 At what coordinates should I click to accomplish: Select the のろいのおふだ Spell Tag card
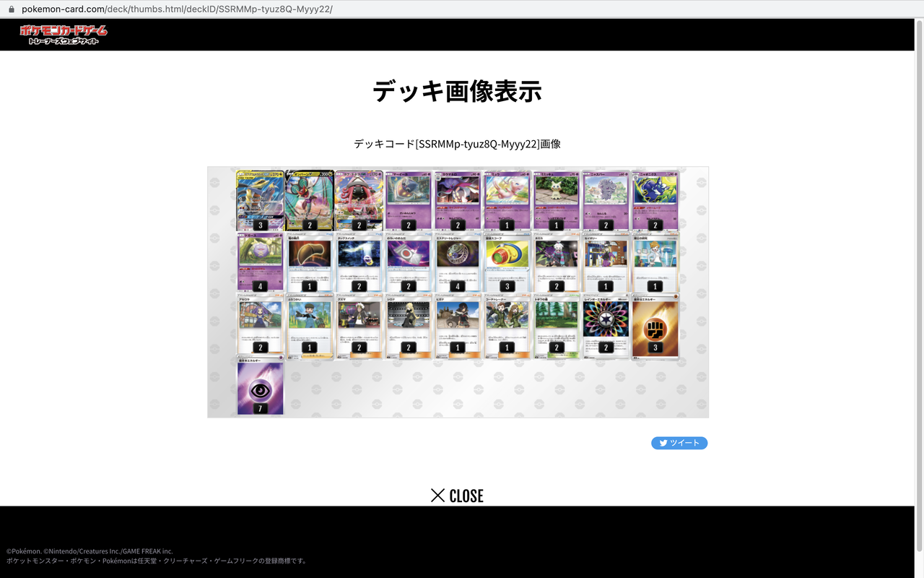click(408, 262)
